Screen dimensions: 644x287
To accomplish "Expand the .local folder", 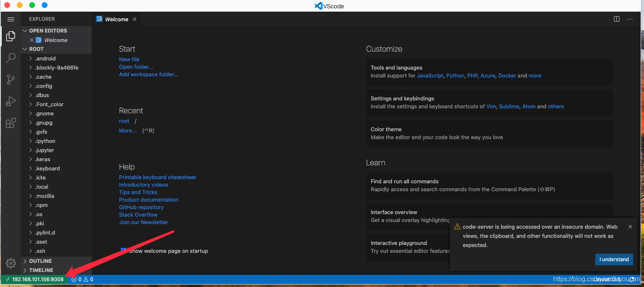I will [56, 187].
